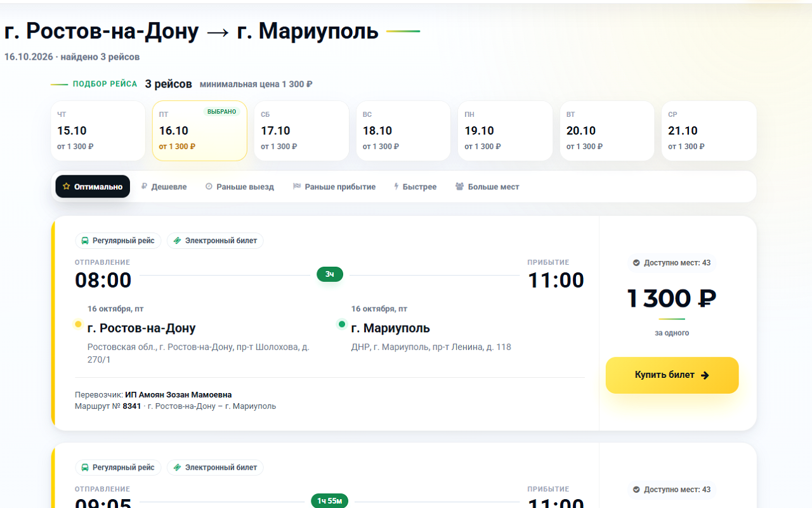This screenshot has width=812, height=508.
Task: Click the people icon beside Больше мест
Action: pos(460,187)
